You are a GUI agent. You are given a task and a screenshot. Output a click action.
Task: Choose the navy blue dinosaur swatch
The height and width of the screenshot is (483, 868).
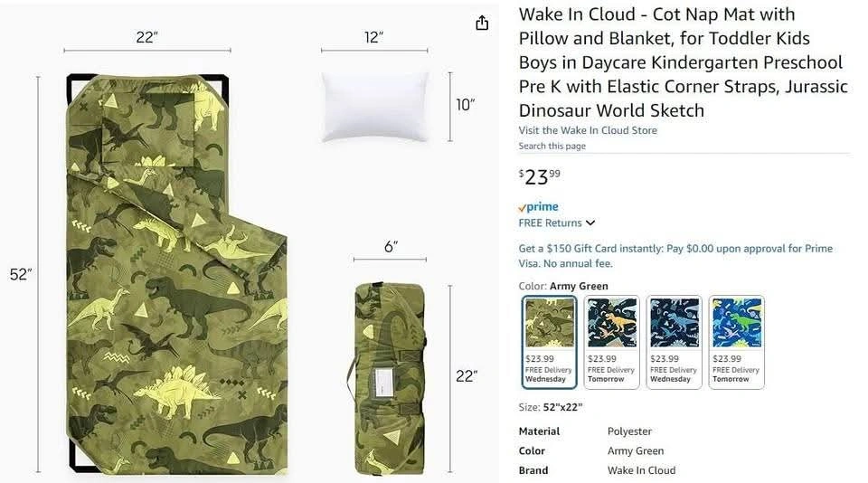675,342
